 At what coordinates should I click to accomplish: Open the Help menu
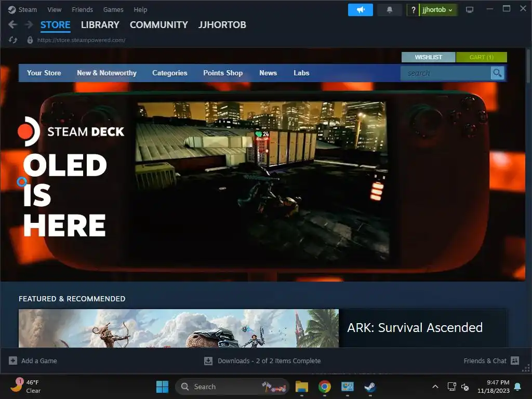(x=140, y=10)
